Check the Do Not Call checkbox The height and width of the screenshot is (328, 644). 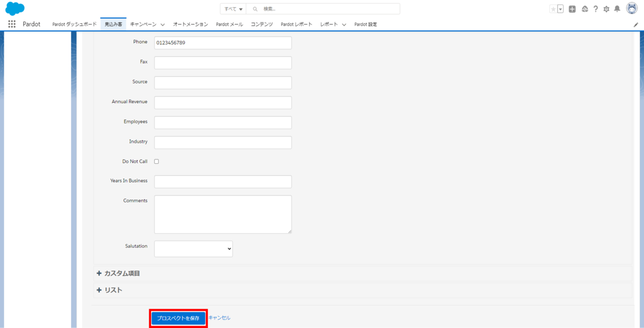tap(157, 161)
